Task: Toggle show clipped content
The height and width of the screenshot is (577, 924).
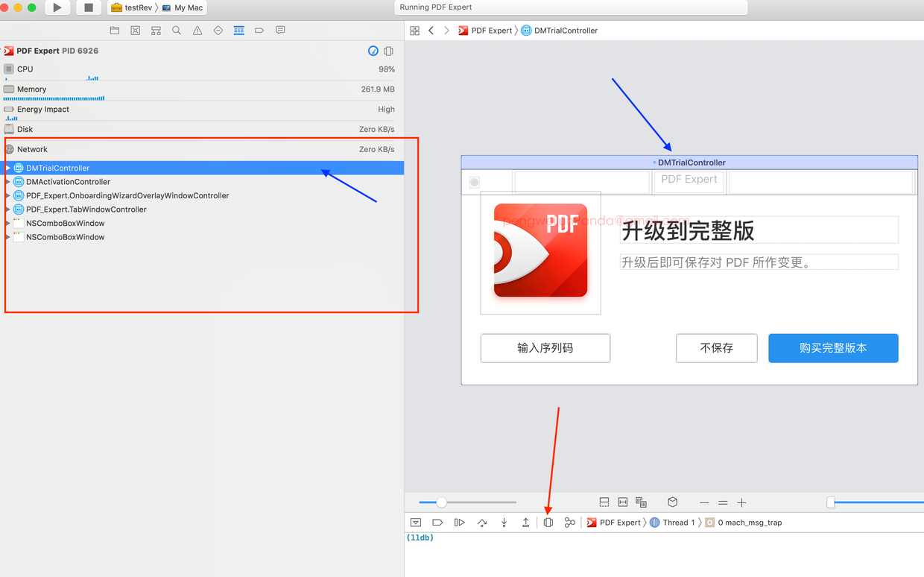Action: point(604,502)
